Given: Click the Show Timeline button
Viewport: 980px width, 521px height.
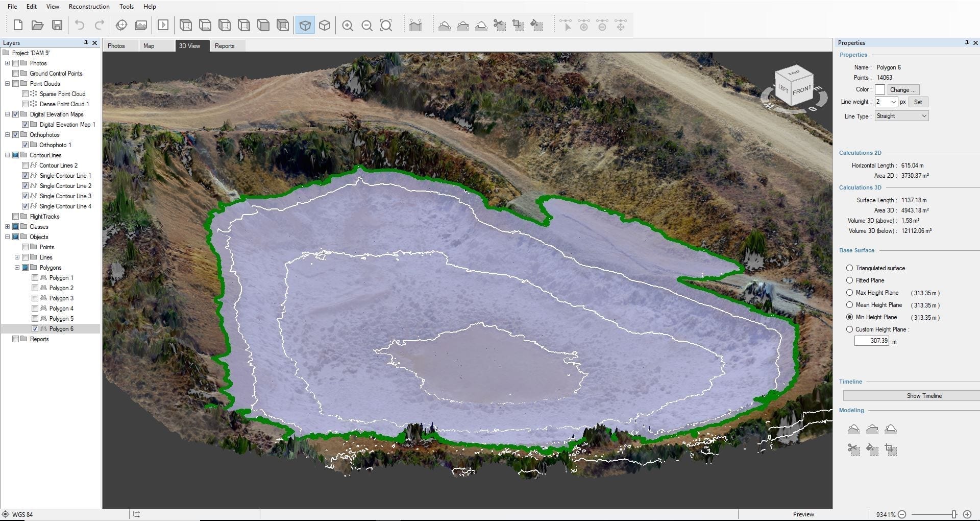Looking at the screenshot, I should pyautogui.click(x=924, y=396).
